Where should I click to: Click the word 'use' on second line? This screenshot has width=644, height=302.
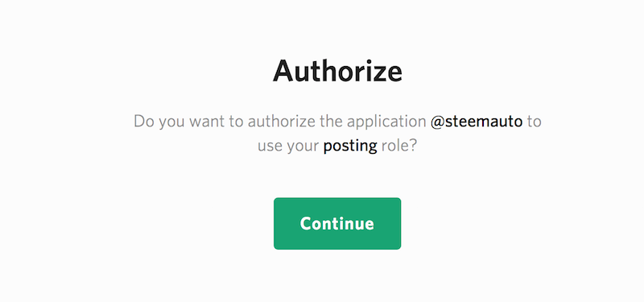click(270, 147)
